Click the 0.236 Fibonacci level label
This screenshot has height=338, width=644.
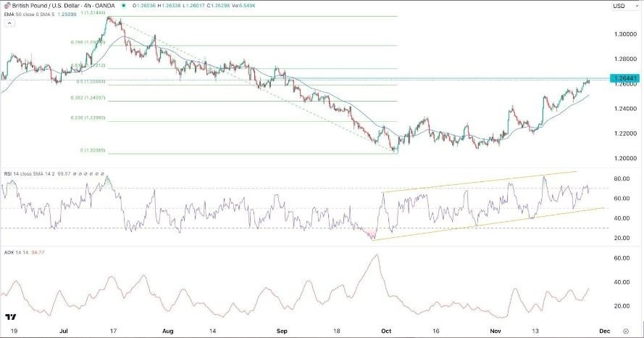tap(88, 118)
